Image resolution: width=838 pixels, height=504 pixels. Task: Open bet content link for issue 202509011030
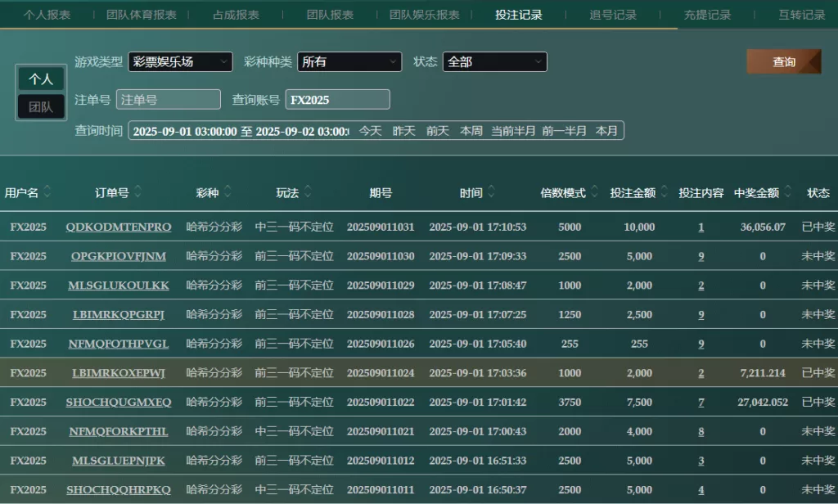pyautogui.click(x=701, y=257)
